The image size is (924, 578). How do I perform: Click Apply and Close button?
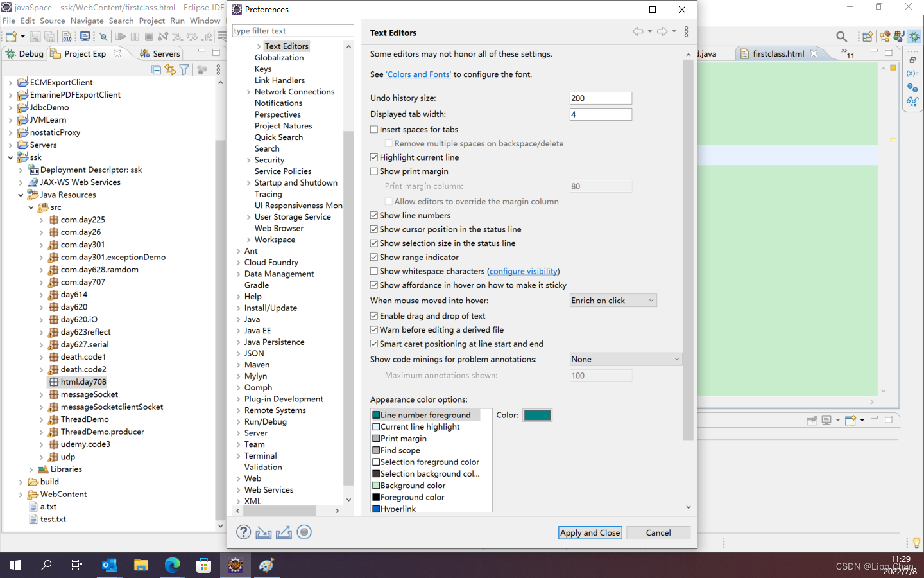click(590, 532)
